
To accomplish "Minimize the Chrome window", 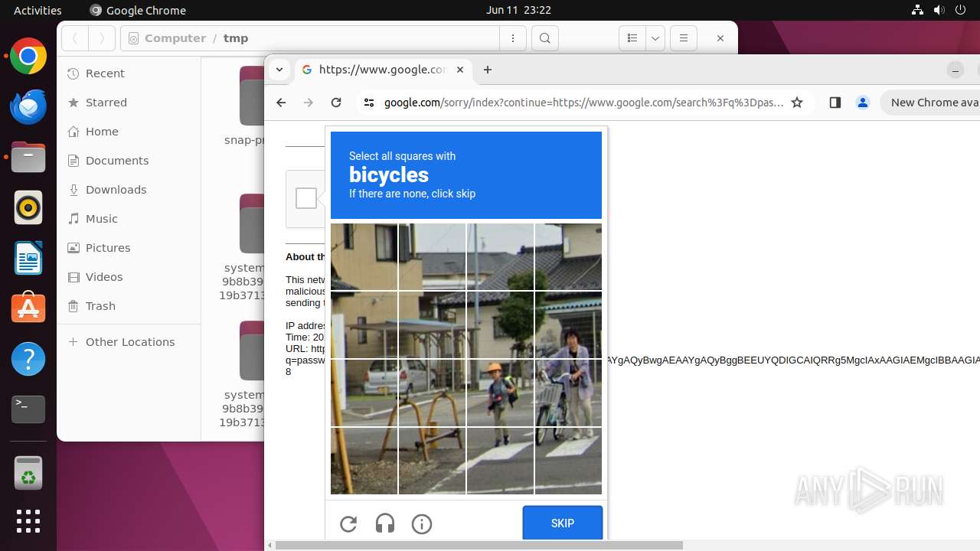I will [x=955, y=70].
